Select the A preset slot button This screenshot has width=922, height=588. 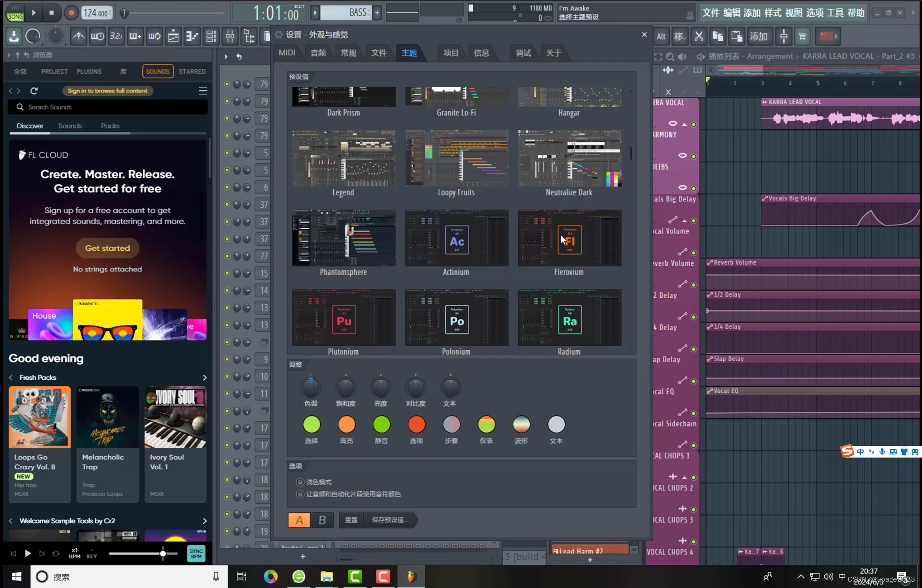[x=299, y=520]
